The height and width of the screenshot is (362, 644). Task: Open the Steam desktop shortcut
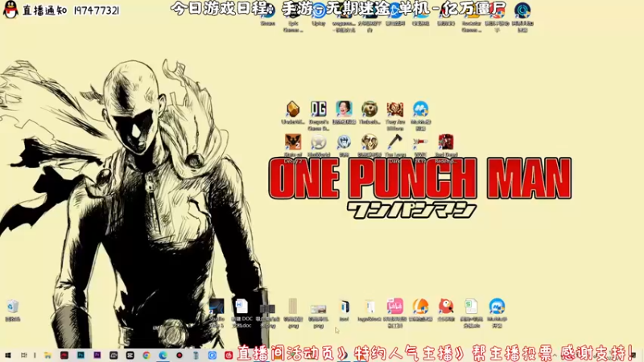pos(268,13)
